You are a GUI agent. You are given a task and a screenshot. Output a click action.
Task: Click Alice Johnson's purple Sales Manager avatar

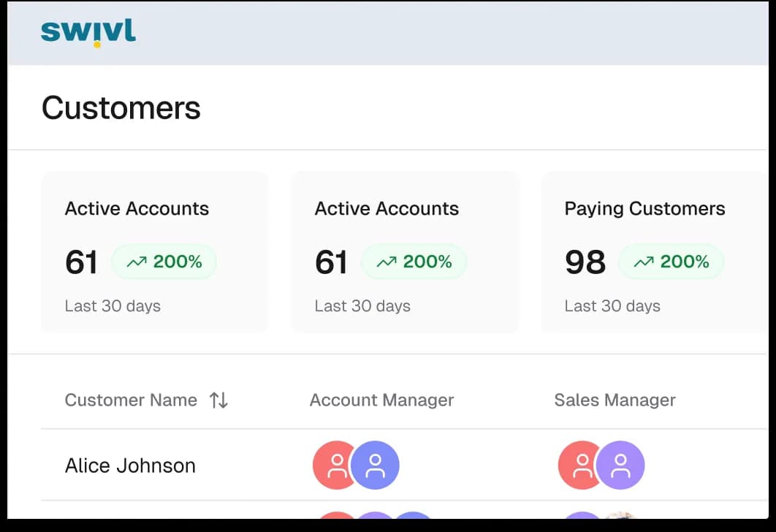tap(622, 465)
